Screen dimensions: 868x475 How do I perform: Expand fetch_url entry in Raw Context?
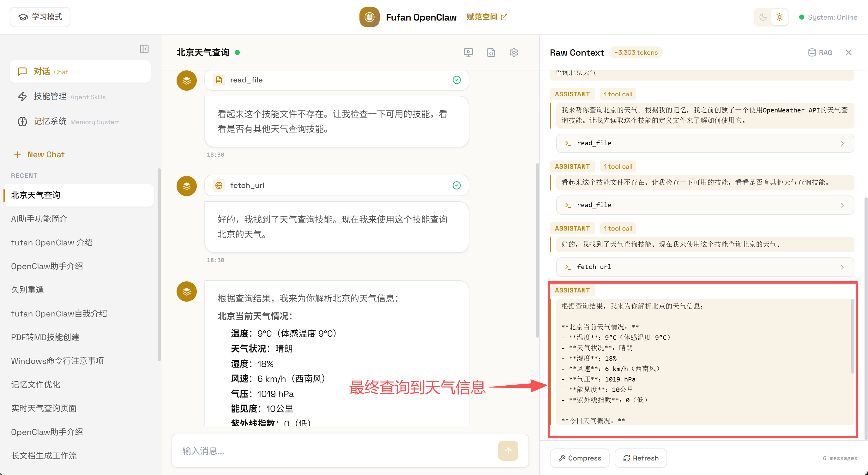(705, 267)
